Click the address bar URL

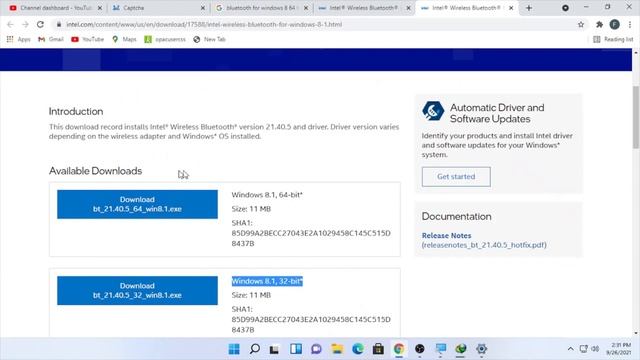[204, 24]
